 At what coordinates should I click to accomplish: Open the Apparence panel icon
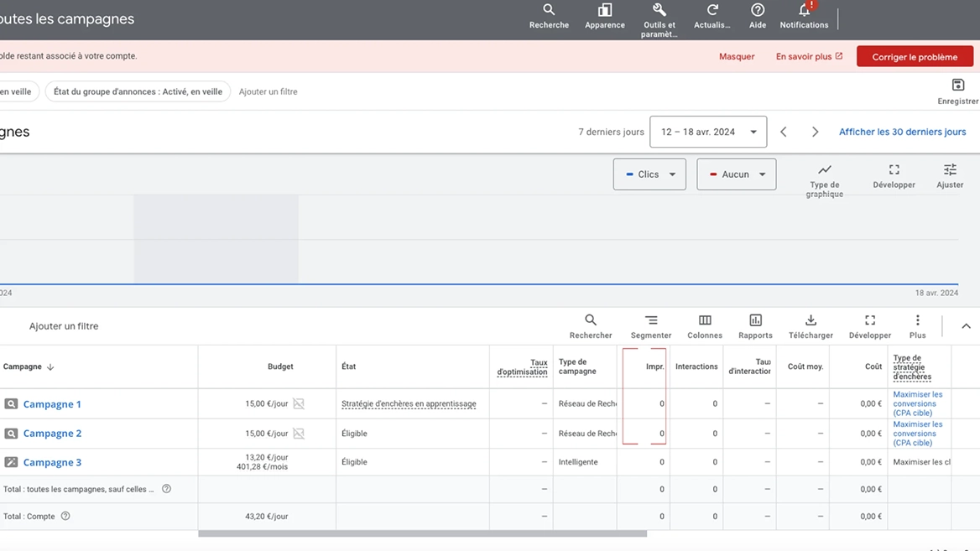[604, 10]
